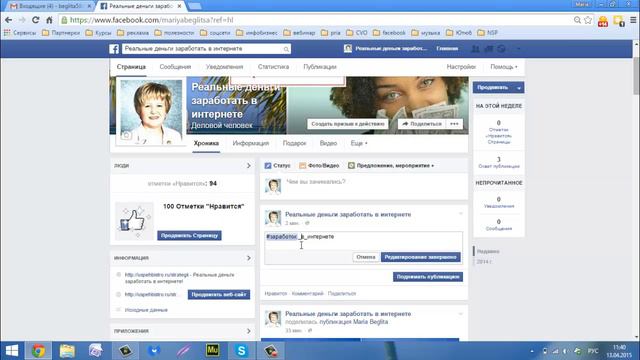Open friend requests icon in Facebook header
This screenshot has height=360, width=640.
[476, 49]
